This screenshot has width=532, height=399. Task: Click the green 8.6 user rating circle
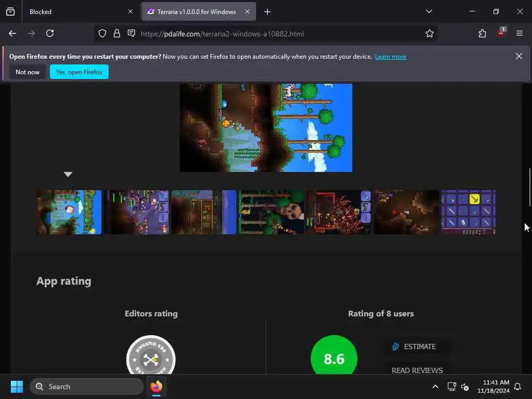click(334, 355)
